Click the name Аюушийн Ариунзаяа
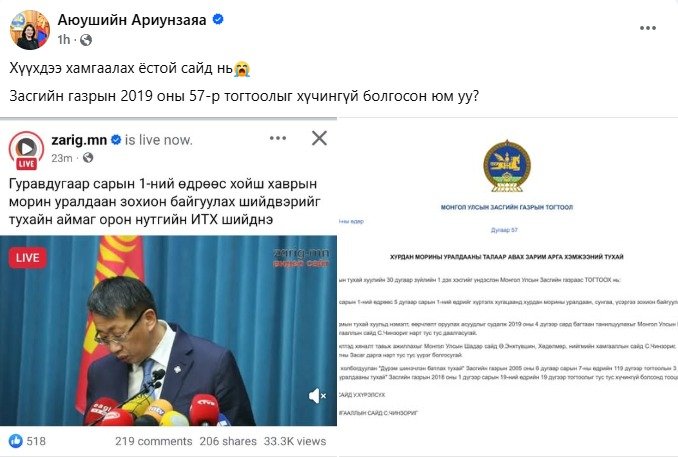The image size is (678, 457). tap(132, 20)
